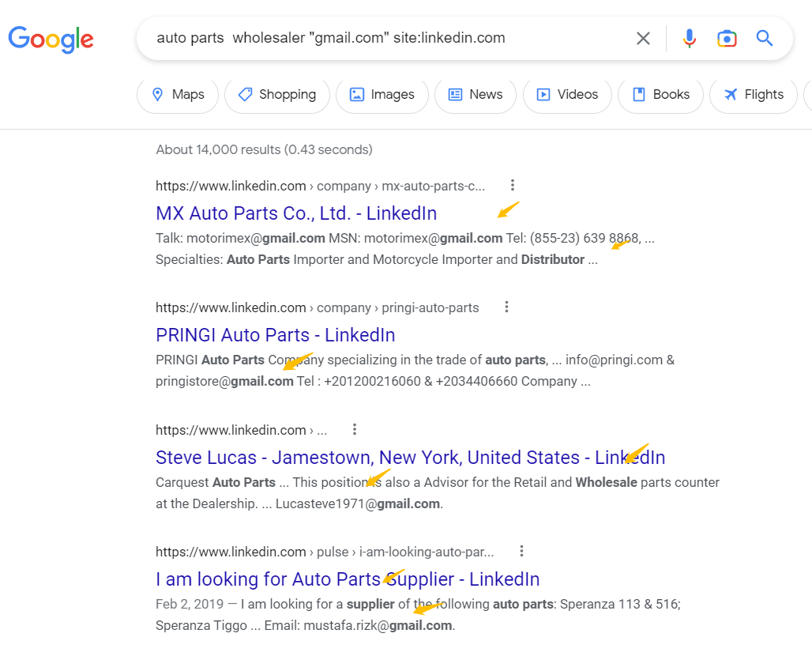Clear the search query with the X icon
This screenshot has height=656, width=812.
[643, 38]
